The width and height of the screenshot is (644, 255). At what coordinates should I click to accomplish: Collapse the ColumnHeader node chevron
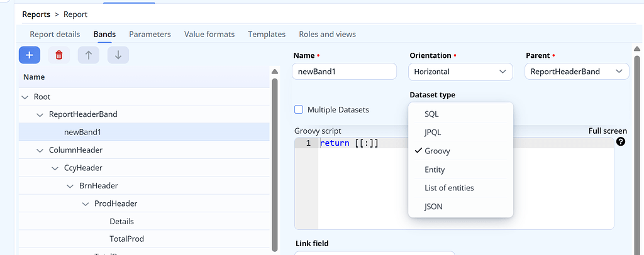(x=40, y=151)
